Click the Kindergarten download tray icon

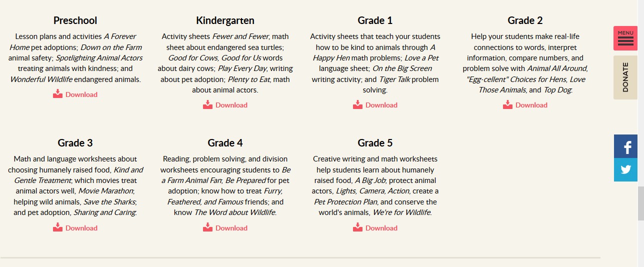207,104
